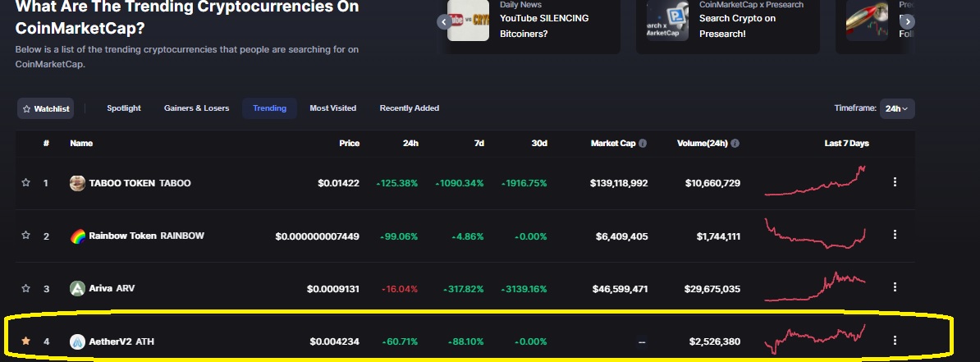Viewport: 980px width, 362px height.
Task: Open the AetherV2 ATH link
Action: click(x=121, y=341)
